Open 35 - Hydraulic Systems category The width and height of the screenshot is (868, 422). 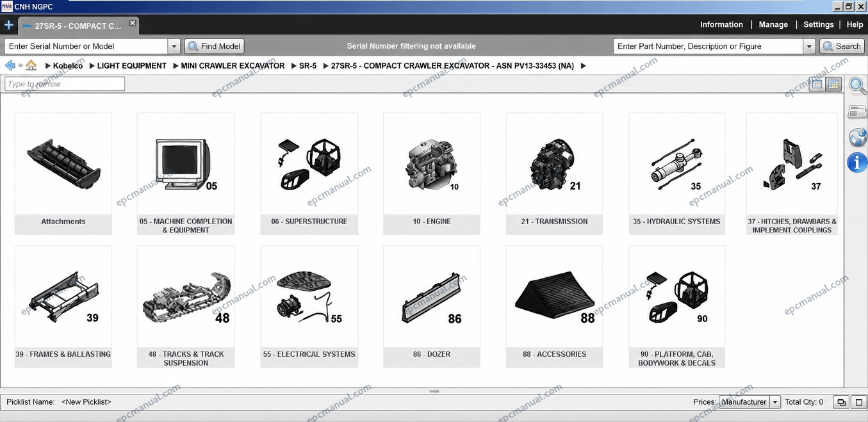tap(677, 174)
